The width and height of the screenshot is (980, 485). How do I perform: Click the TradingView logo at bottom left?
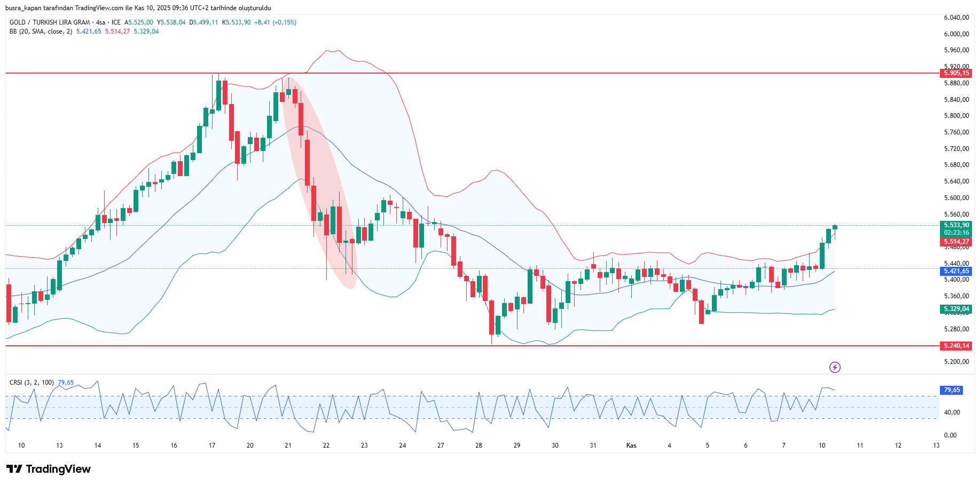pyautogui.click(x=49, y=469)
